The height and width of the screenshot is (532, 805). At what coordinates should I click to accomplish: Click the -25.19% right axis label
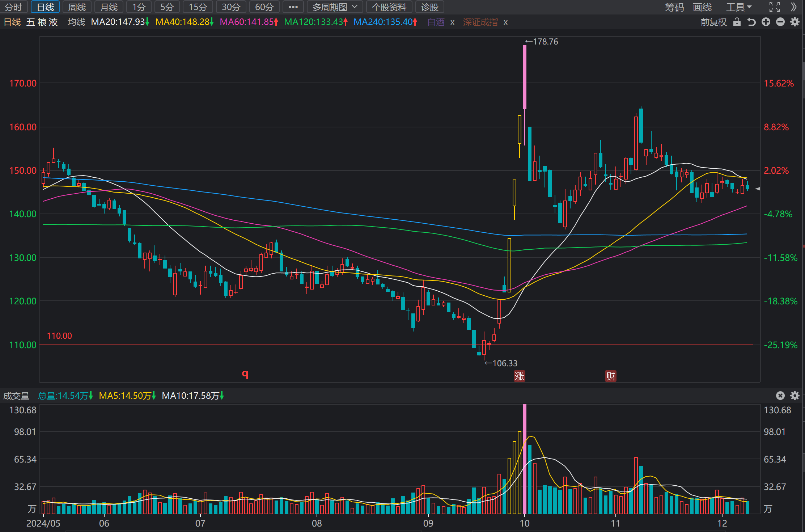click(780, 345)
